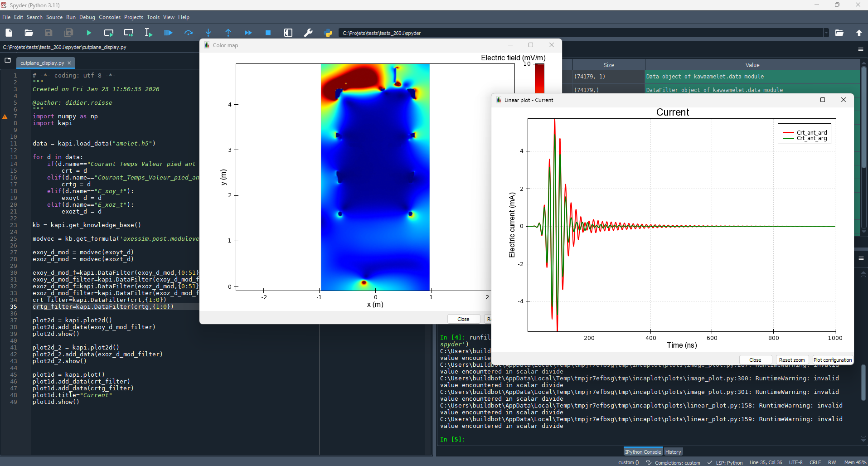Click the Browse working directory folder icon

point(839,33)
